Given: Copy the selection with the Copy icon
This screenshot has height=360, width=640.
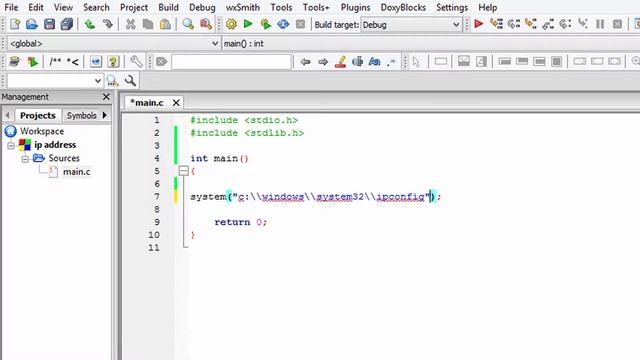Looking at the screenshot, I should [148, 24].
